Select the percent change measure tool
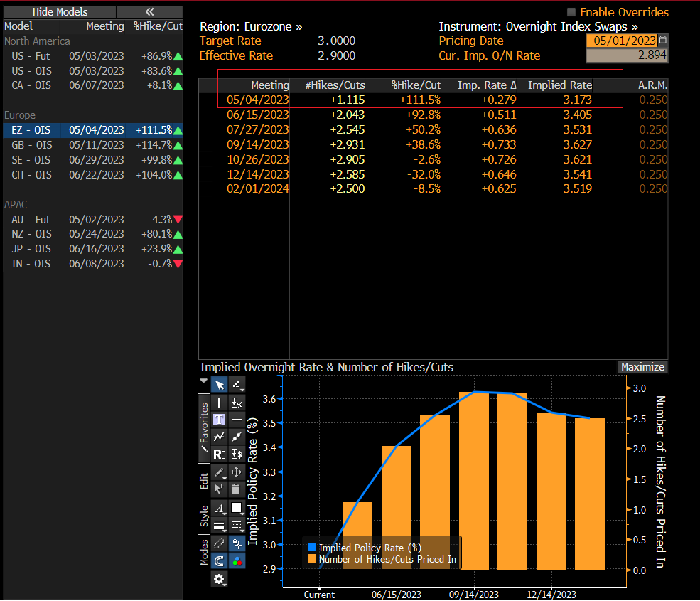Image resolution: width=700 pixels, height=601 pixels. pos(237,403)
